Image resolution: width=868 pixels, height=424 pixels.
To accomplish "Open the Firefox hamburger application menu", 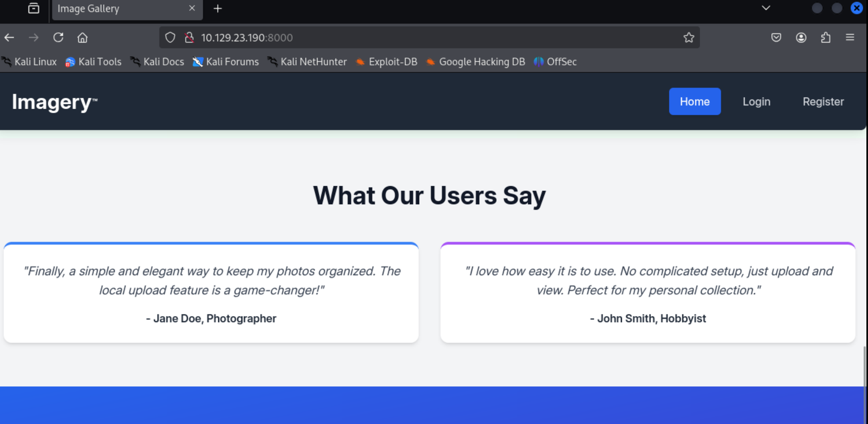I will 850,38.
